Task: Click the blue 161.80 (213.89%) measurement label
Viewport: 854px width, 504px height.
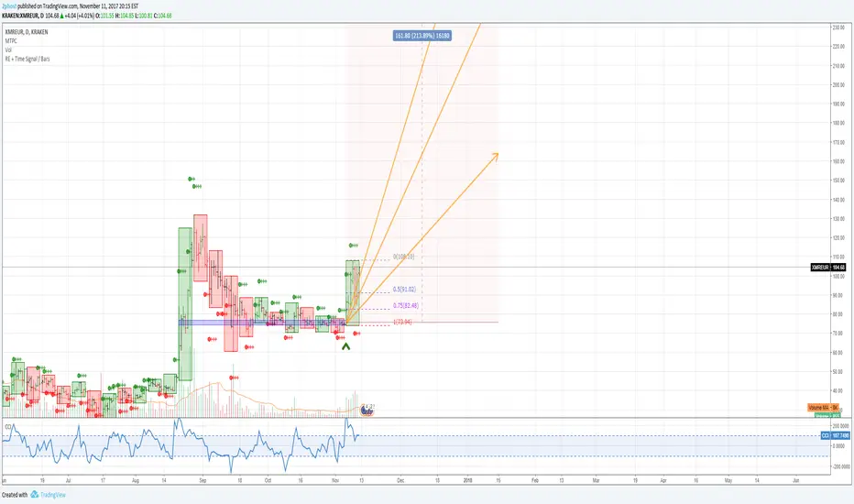Action: pos(422,36)
